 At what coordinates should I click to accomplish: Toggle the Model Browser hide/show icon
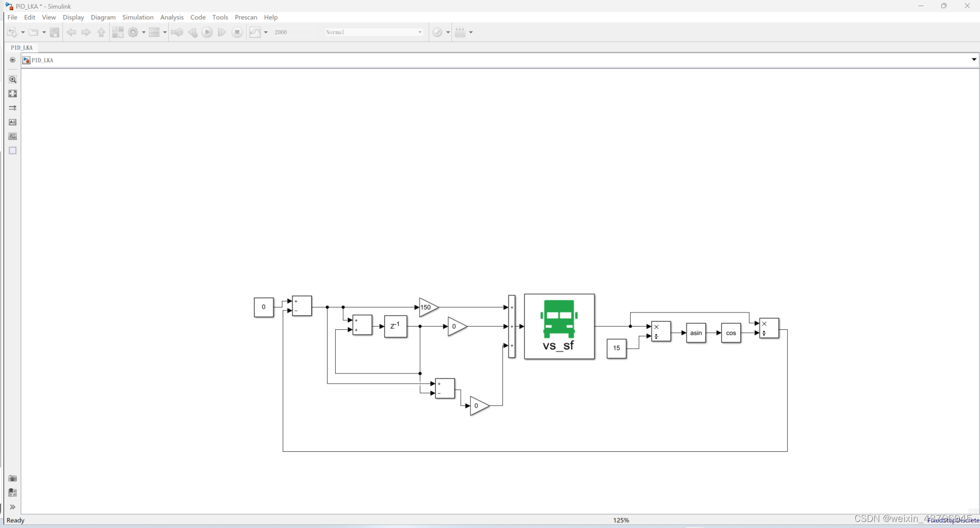click(13, 60)
